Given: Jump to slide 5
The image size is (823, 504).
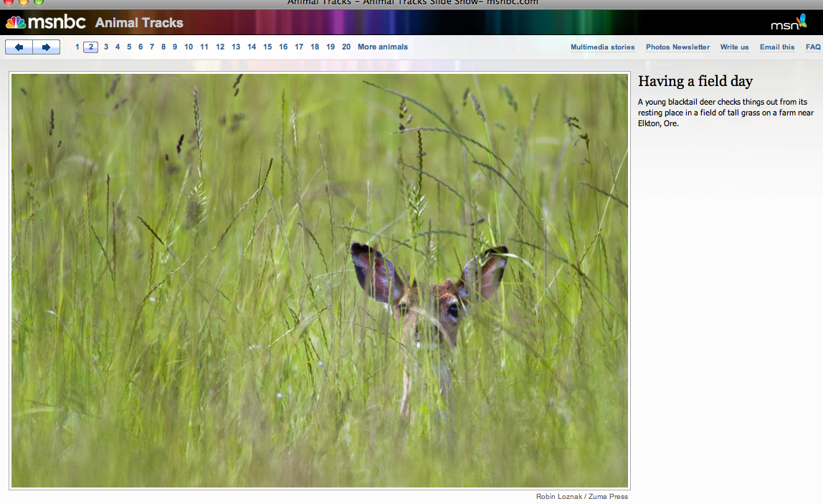Looking at the screenshot, I should pos(129,47).
